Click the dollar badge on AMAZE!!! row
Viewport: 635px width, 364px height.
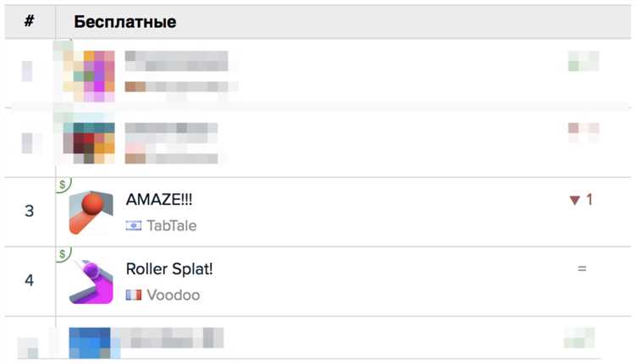[63, 185]
